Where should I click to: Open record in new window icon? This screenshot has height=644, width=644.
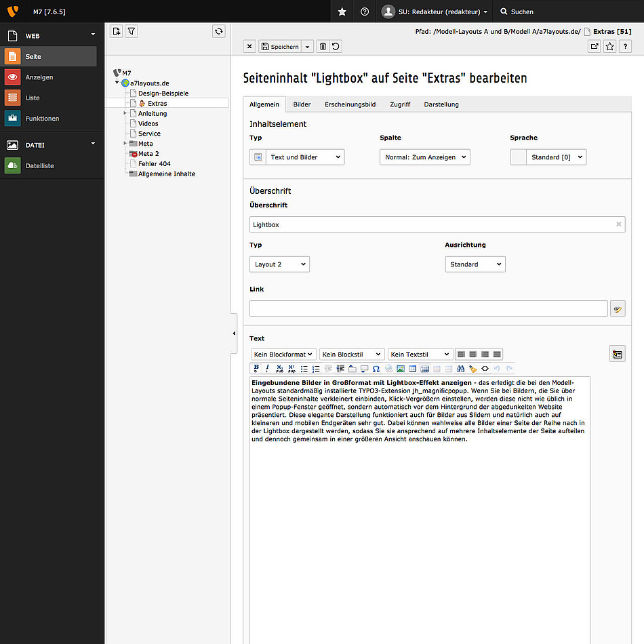click(595, 46)
